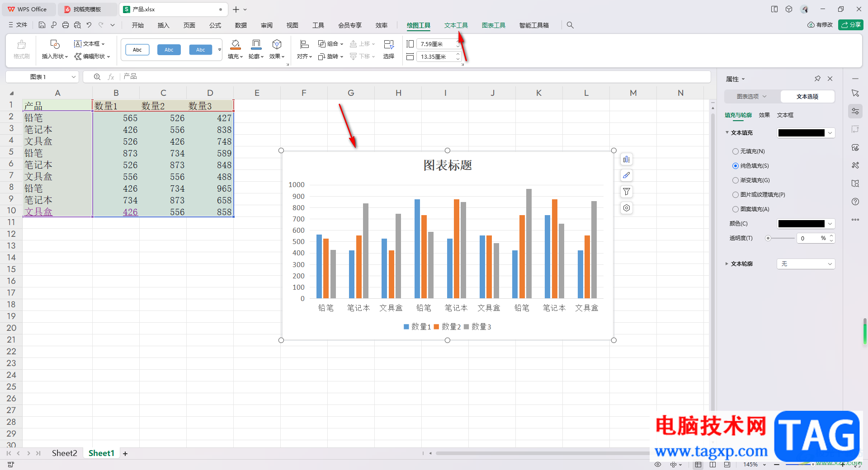Click the print preview icon in quick access toolbar
The width and height of the screenshot is (868, 470).
click(77, 25)
